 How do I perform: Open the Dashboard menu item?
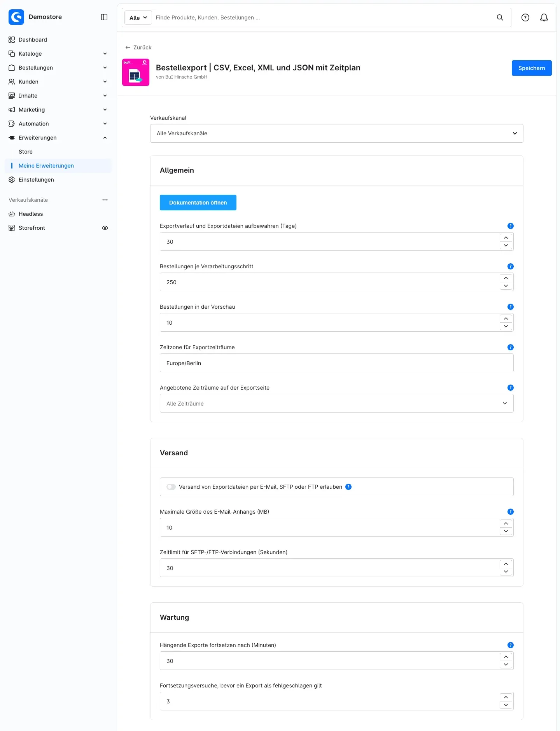[x=58, y=40]
